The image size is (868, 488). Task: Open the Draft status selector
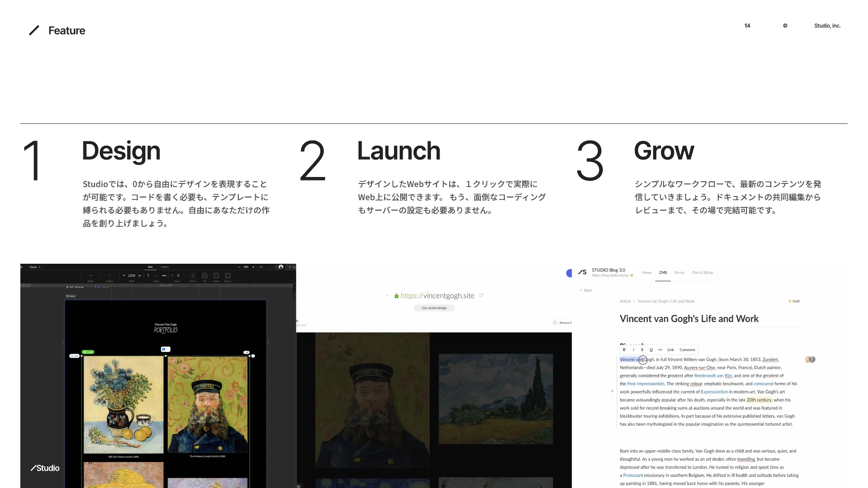pos(794,301)
